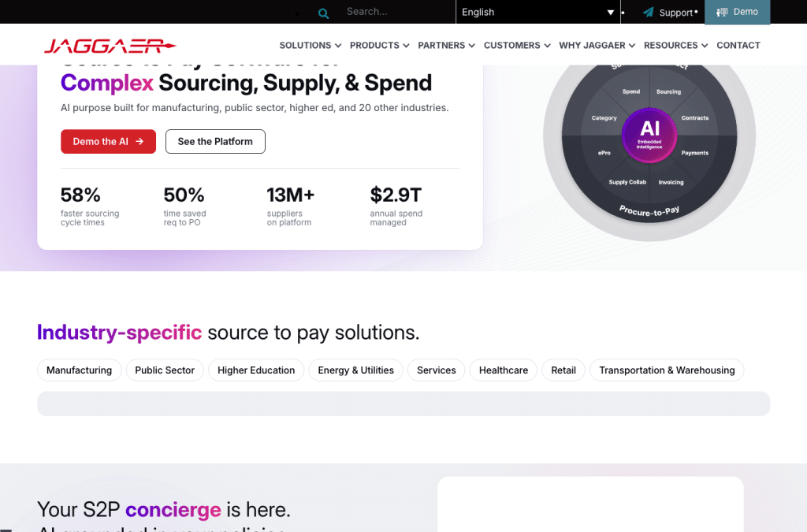Click the Payments segment of the wheel
Viewport: 807px width, 532px height.
tap(695, 153)
